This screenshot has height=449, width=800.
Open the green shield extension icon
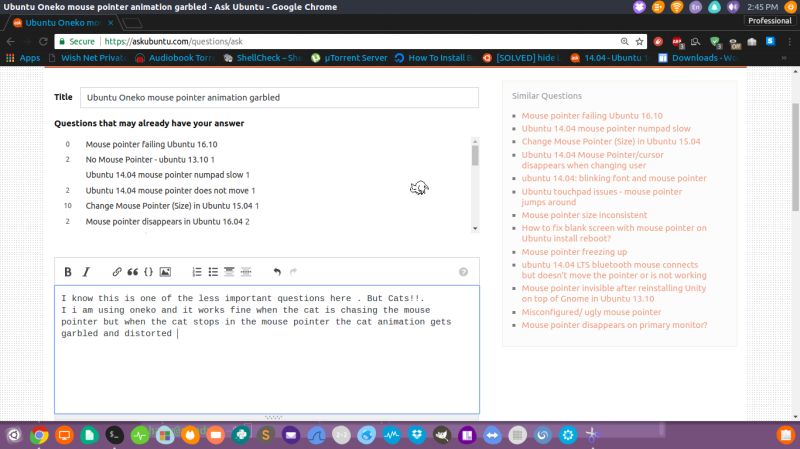[x=715, y=42]
